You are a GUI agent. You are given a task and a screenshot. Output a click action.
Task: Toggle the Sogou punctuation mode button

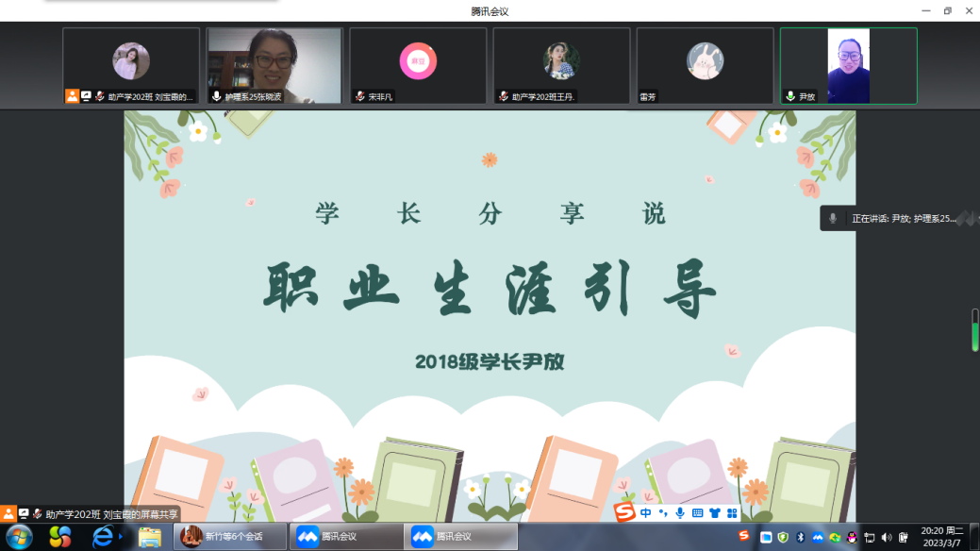point(663,513)
